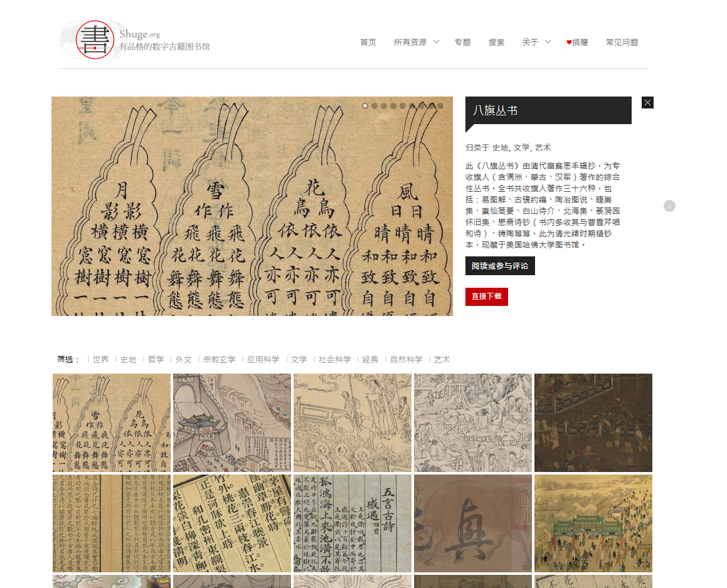Viewport: 727px width, 588px height.
Task: Filter gallery by 社会科学
Action: 335,360
